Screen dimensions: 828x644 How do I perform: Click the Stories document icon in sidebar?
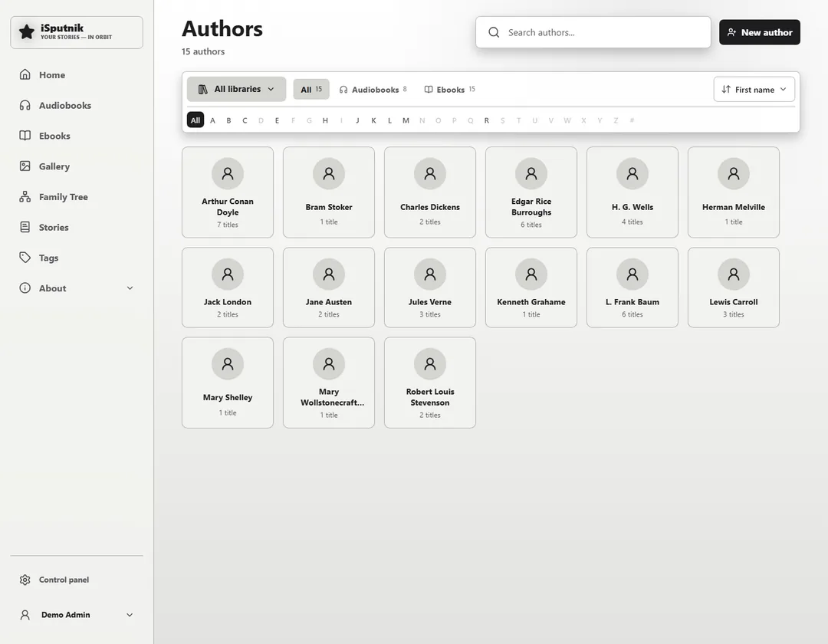(x=25, y=227)
